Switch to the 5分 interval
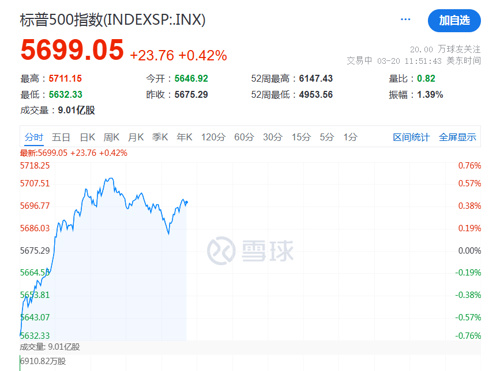 click(x=327, y=137)
